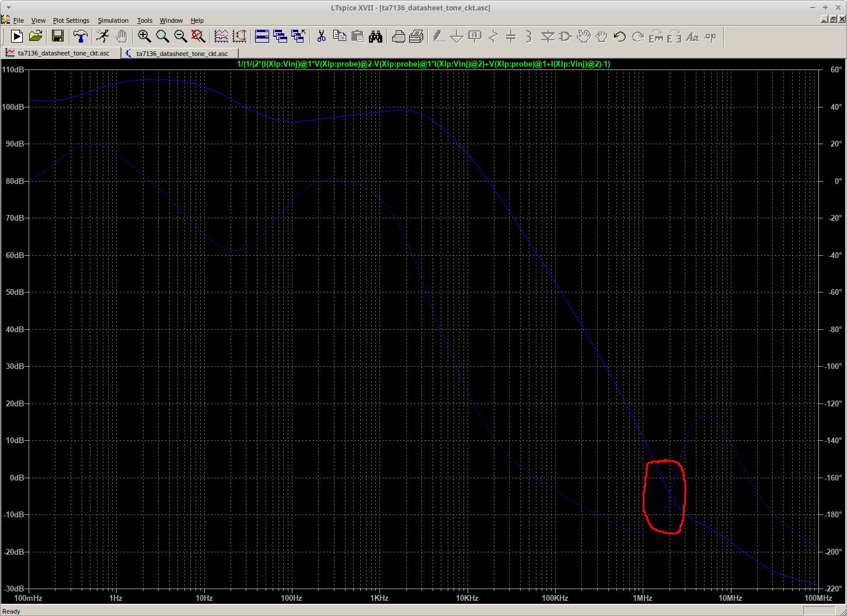Screen dimensions: 847x616
Task: Click the binoculars Find icon
Action: tap(375, 37)
